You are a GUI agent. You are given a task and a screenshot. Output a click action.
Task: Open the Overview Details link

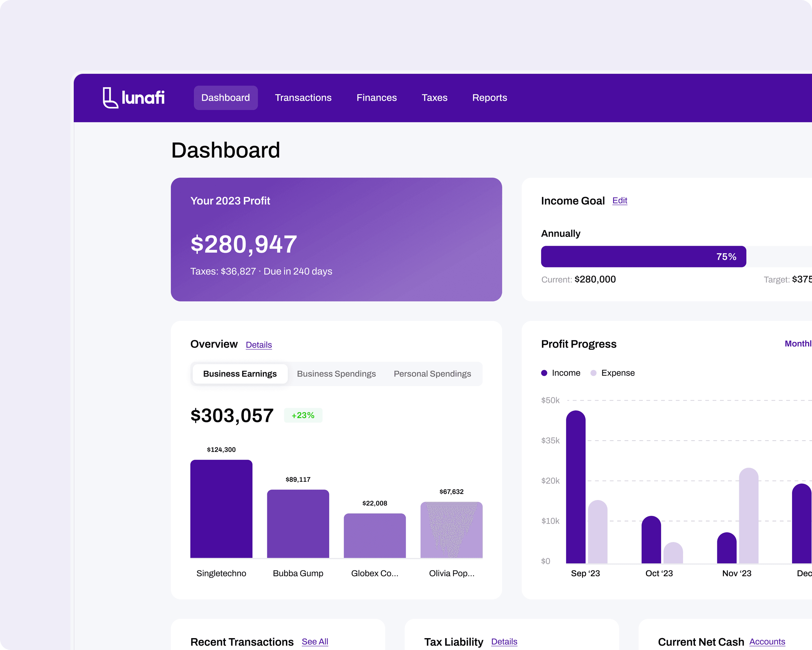[x=259, y=345]
